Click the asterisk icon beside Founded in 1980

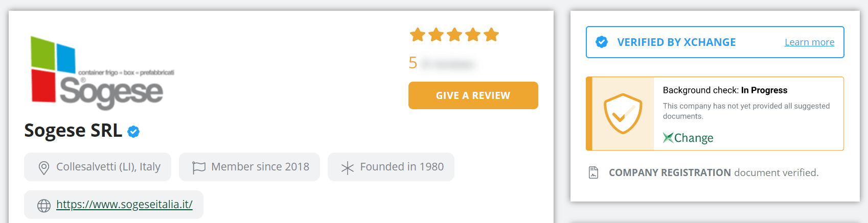coord(348,168)
